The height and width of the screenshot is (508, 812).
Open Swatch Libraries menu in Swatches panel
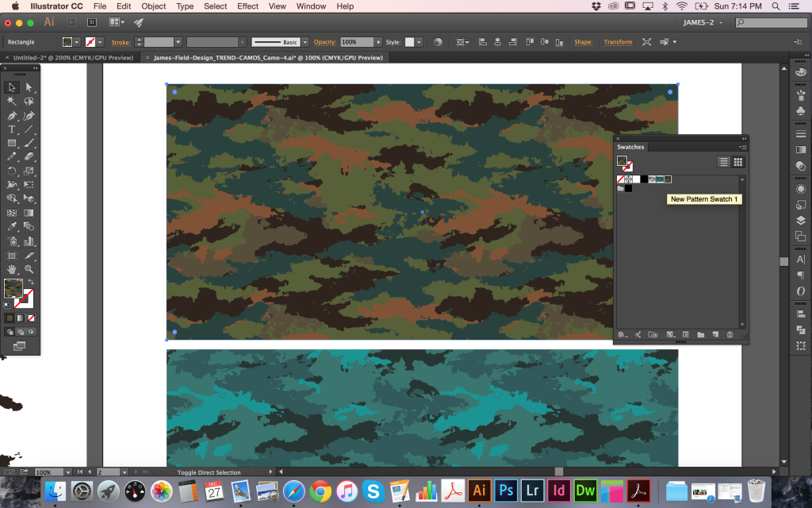(623, 335)
